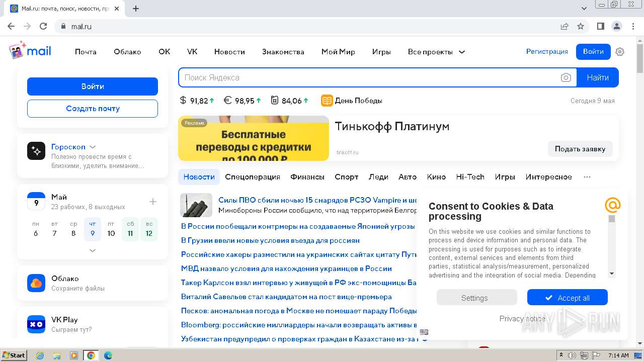Open Chrome side panel icon
The width and height of the screenshot is (644, 362).
[x=601, y=26]
